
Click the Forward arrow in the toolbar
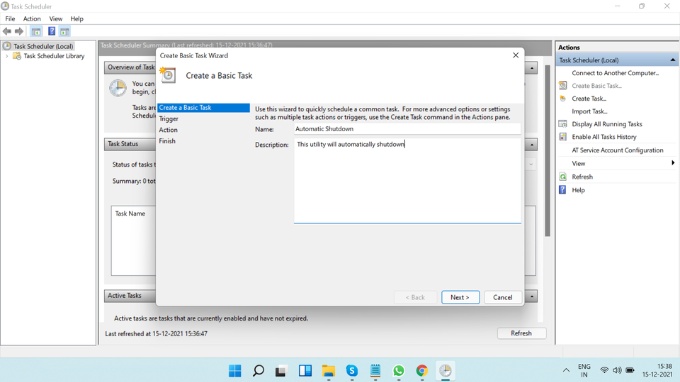(19, 31)
